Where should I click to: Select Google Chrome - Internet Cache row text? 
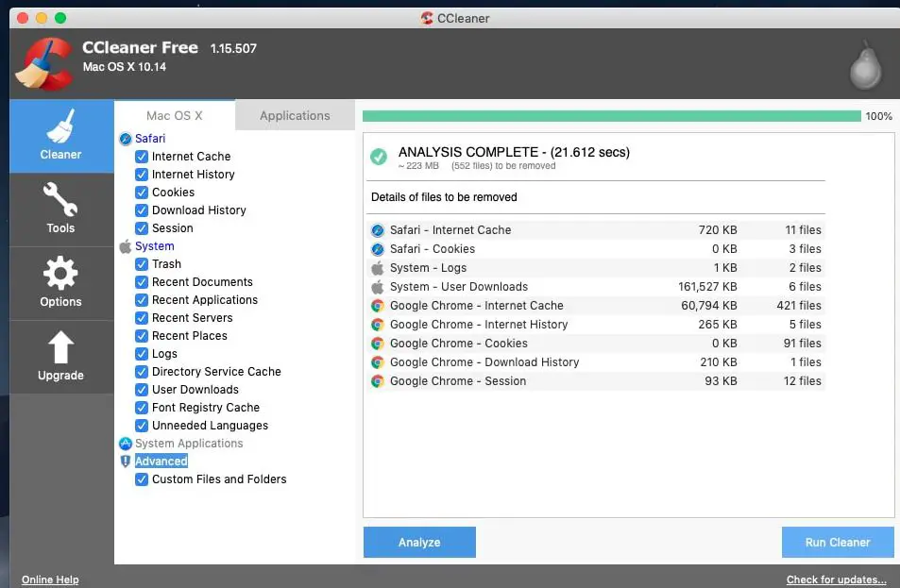click(x=476, y=306)
